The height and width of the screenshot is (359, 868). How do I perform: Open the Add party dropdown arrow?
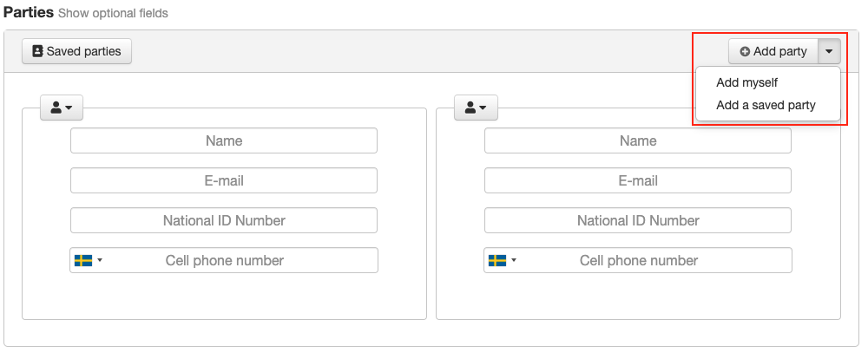point(829,51)
